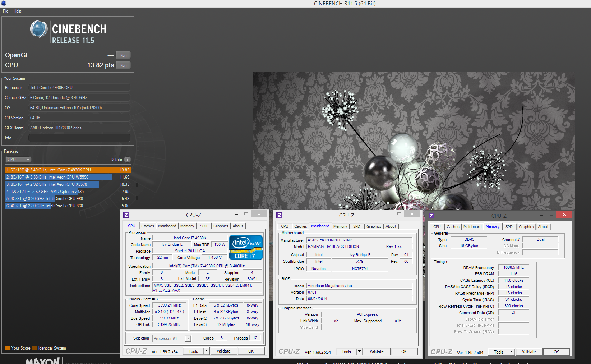Click the orange Your Score legend swatch
Screen dimensions: 591x364
(x=8, y=348)
